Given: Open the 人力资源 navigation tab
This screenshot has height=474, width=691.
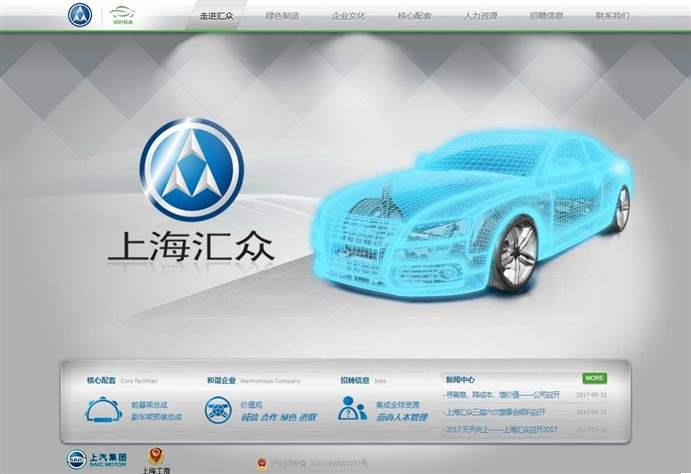Looking at the screenshot, I should pos(481,16).
